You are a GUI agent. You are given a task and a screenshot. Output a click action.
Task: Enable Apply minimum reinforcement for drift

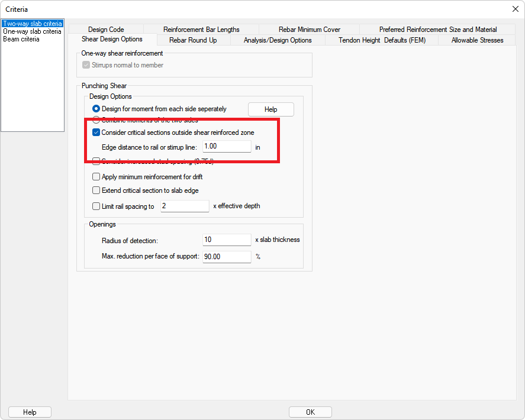click(x=96, y=176)
